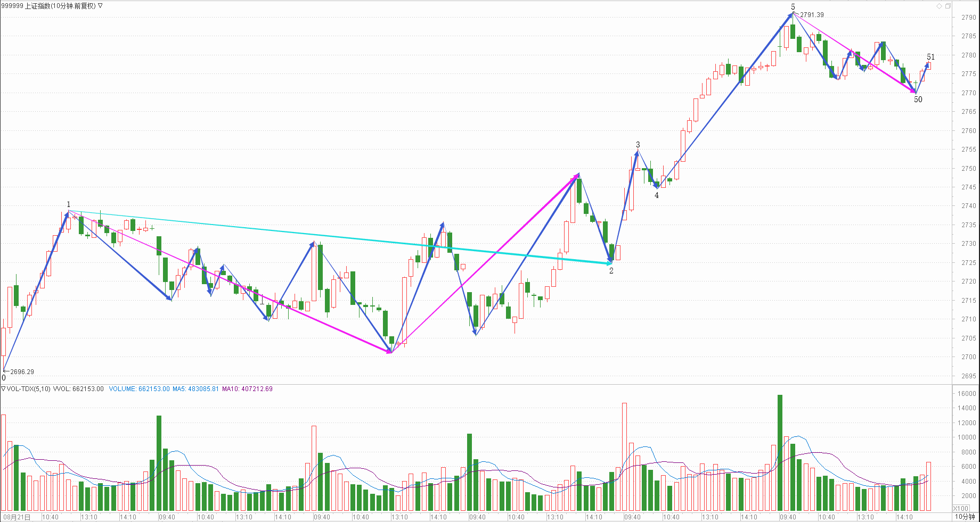980x522 pixels.
Task: Click the 999999 上证指数 chart title
Action: (x=48, y=6)
